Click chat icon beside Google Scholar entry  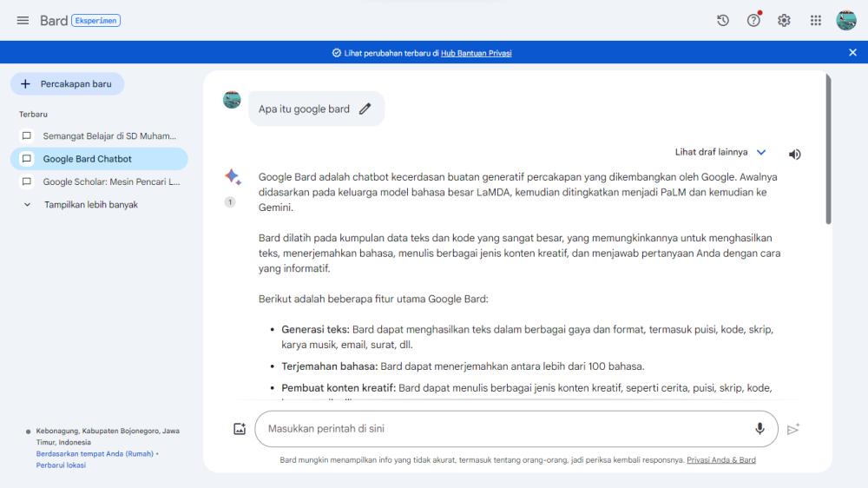pos(27,181)
